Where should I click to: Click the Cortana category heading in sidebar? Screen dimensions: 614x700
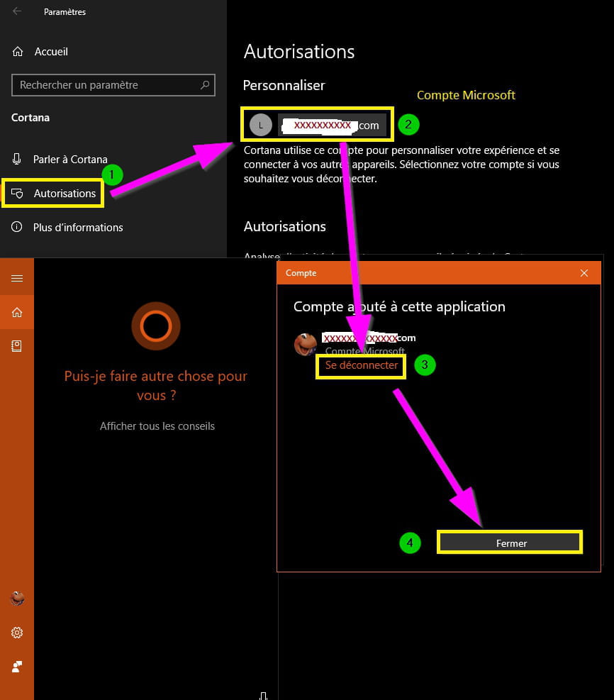pos(30,118)
